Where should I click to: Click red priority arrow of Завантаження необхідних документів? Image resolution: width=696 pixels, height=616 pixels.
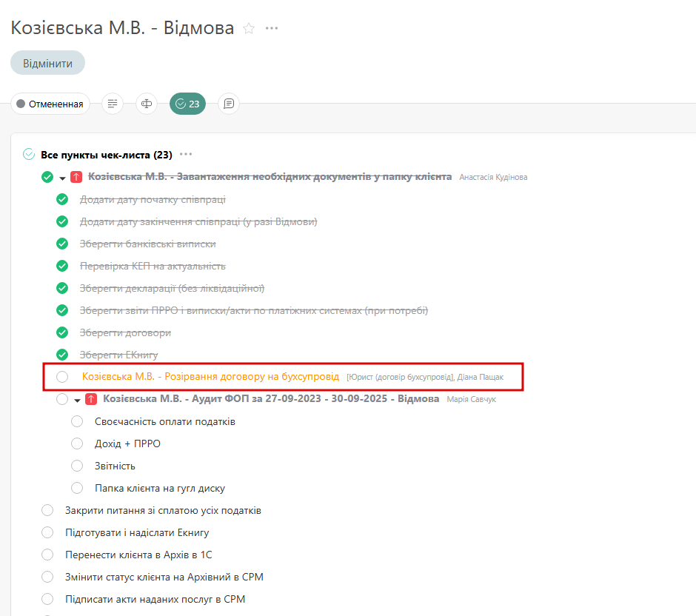click(76, 177)
